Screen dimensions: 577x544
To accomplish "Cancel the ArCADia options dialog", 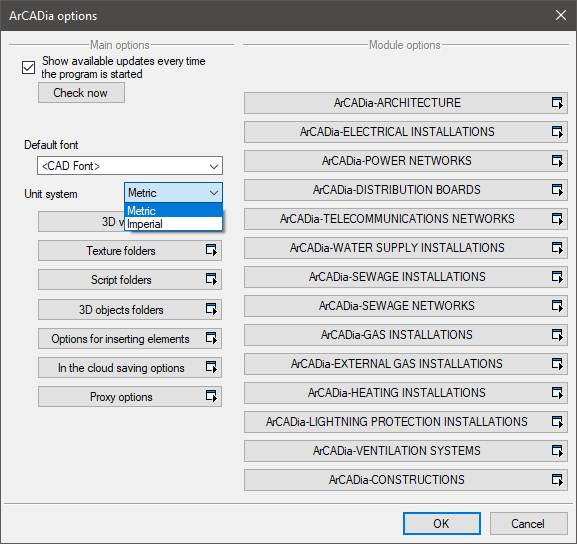I will [x=528, y=523].
